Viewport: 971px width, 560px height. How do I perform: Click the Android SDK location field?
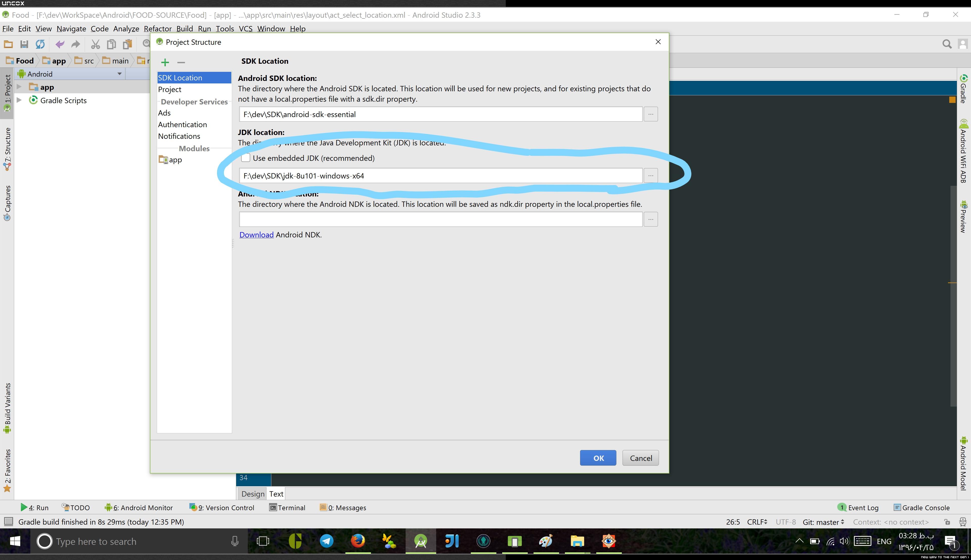(441, 114)
